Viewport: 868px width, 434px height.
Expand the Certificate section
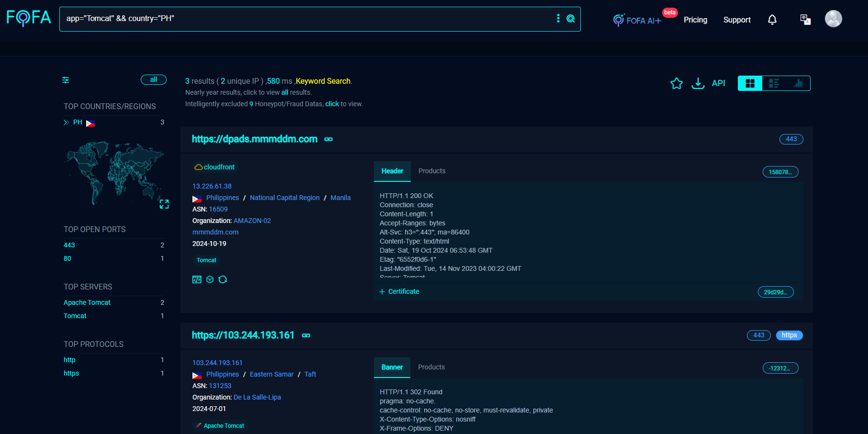[399, 291]
